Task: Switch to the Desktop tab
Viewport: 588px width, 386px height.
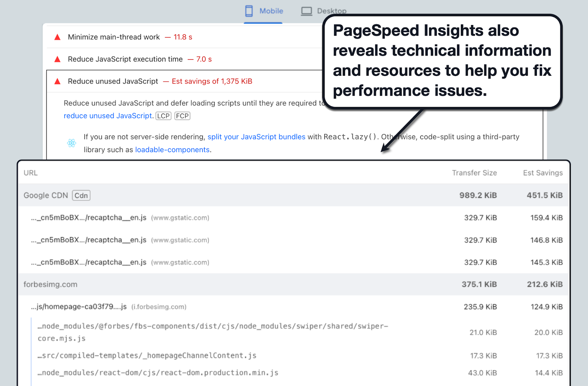Action: (x=323, y=11)
